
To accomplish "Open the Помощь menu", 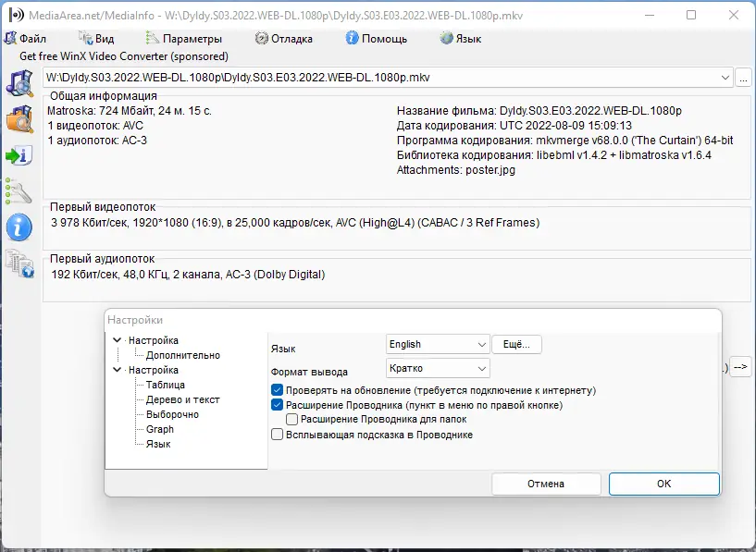I will click(x=377, y=39).
